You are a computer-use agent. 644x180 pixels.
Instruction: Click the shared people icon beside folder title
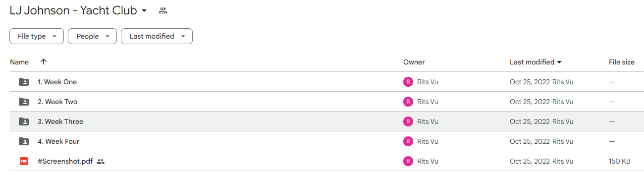coord(162,10)
